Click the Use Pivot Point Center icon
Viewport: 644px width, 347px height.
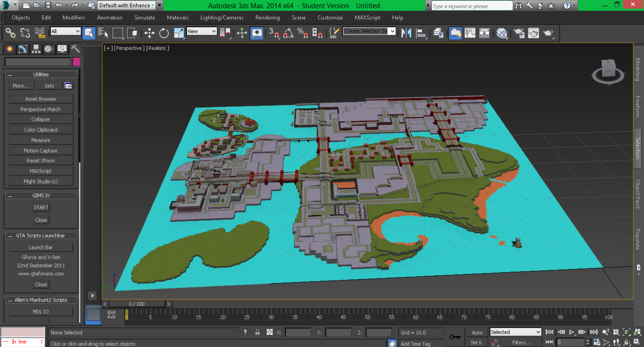coord(225,33)
